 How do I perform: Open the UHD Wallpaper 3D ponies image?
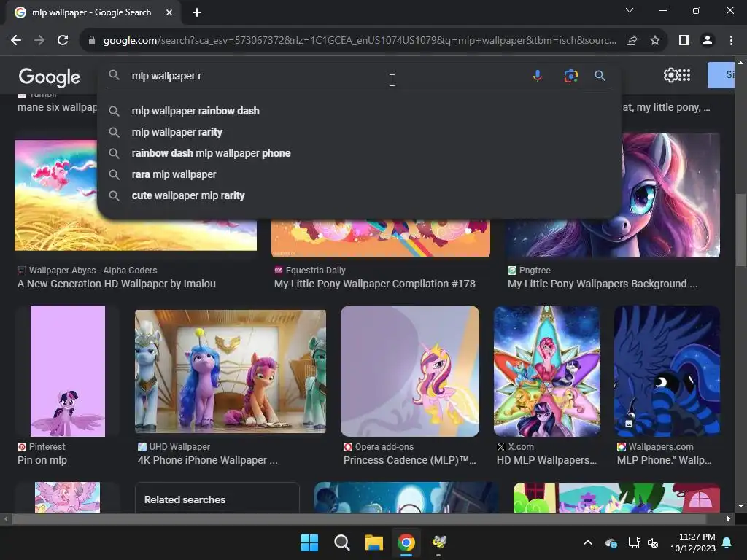231,371
